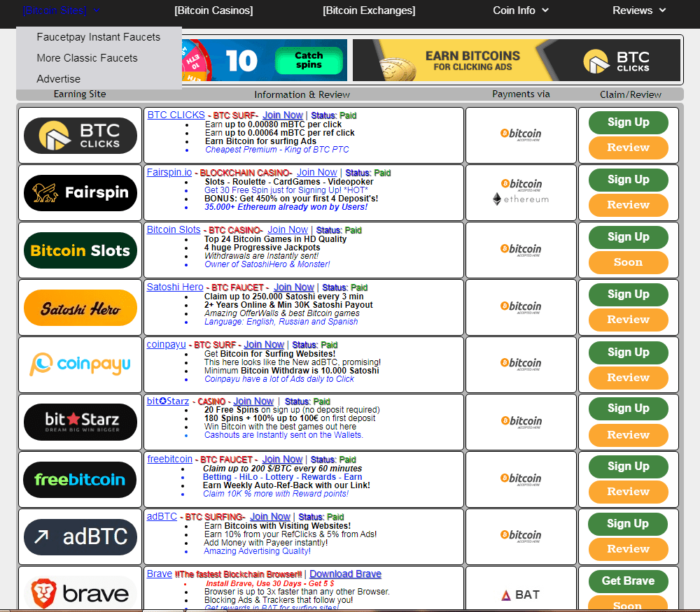The height and width of the screenshot is (612, 700).
Task: Click the Satoshi Hero orange logo
Action: [x=80, y=308]
